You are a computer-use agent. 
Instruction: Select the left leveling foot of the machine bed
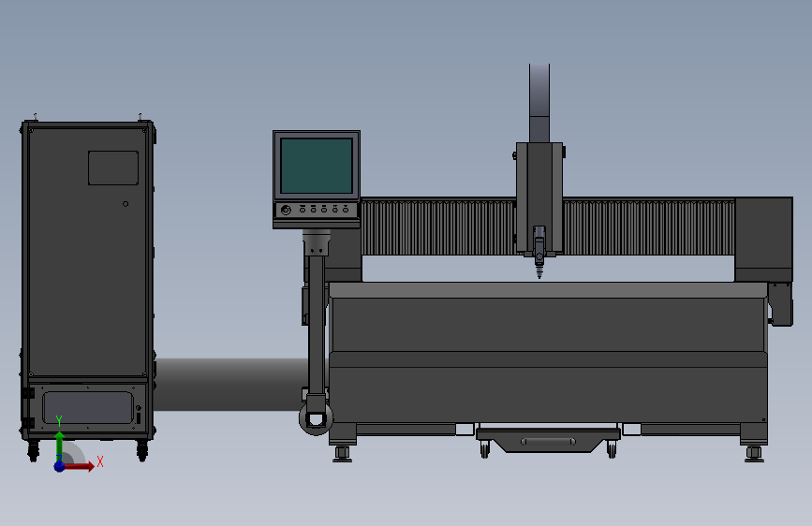click(342, 454)
